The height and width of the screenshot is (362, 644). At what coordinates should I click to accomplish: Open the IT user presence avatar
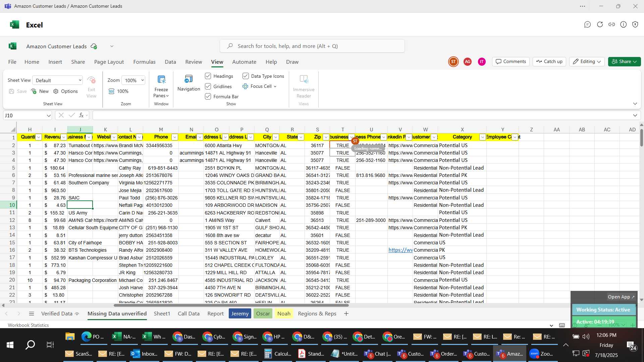[482, 62]
